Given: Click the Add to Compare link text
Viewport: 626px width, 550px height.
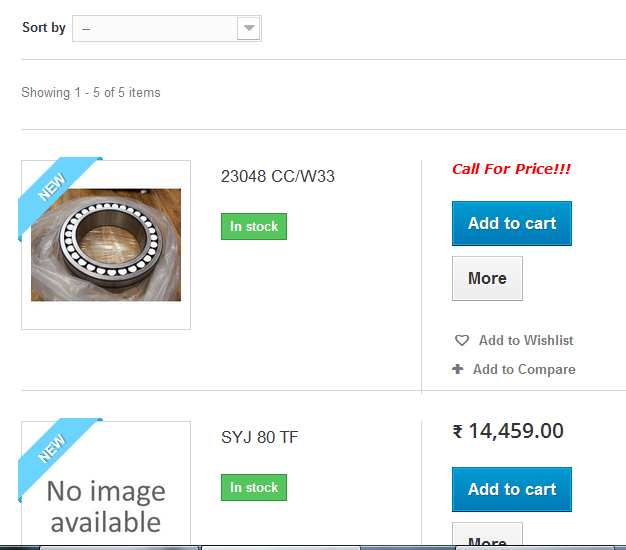Looking at the screenshot, I should coord(524,370).
